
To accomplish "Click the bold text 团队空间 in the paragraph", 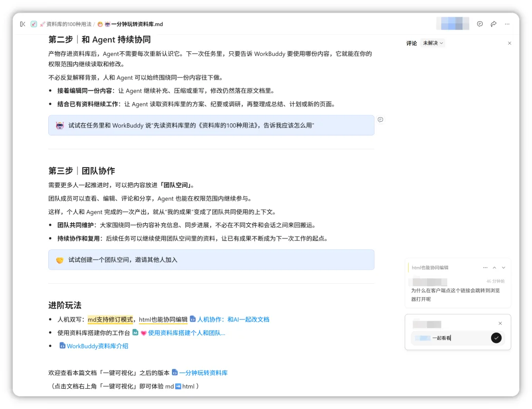I will pos(176,185).
